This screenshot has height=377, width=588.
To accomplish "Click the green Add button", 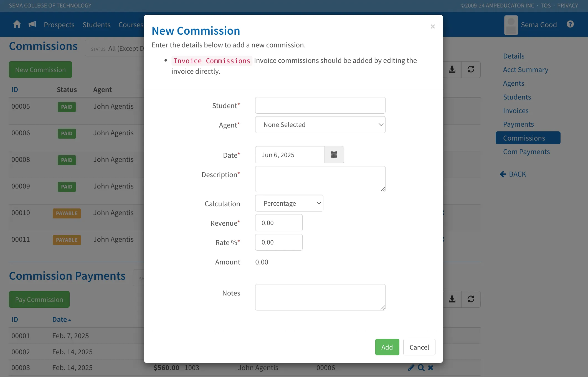I will 387,347.
